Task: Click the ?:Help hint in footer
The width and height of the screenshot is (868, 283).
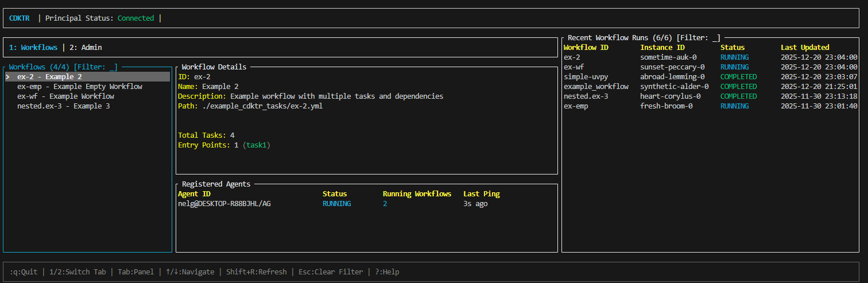Action: [387, 272]
